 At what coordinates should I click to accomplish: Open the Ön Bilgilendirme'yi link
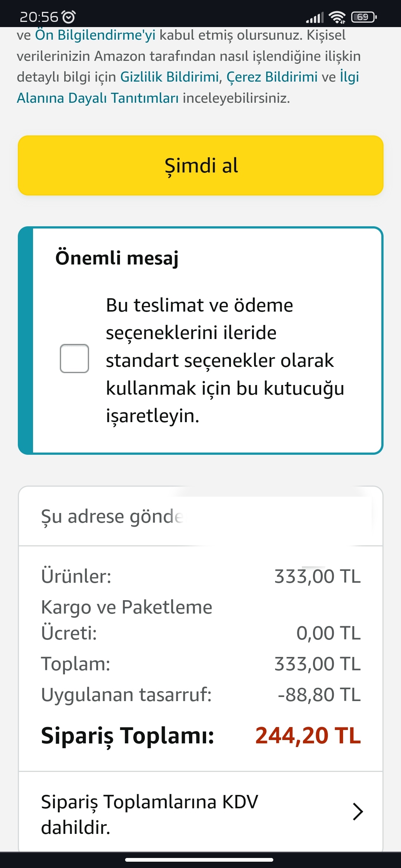pyautogui.click(x=95, y=35)
